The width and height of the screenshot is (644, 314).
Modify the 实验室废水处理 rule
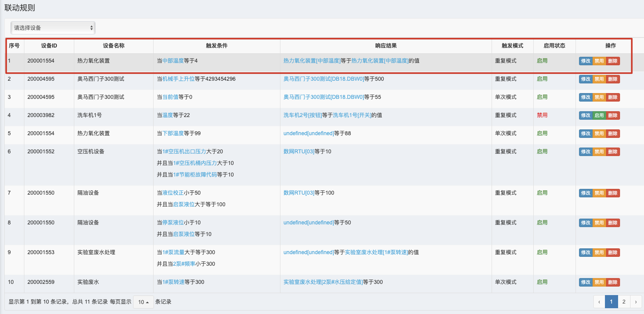coord(586,253)
